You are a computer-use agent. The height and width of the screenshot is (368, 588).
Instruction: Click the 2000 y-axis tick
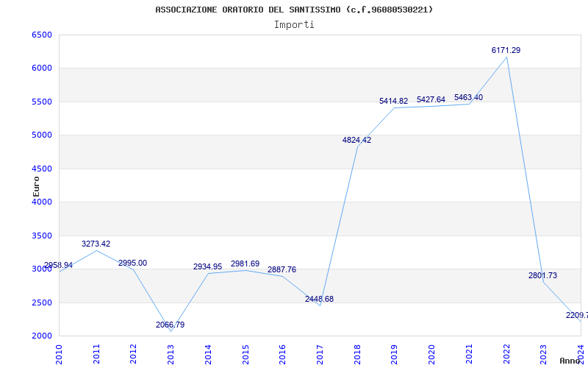(42, 336)
